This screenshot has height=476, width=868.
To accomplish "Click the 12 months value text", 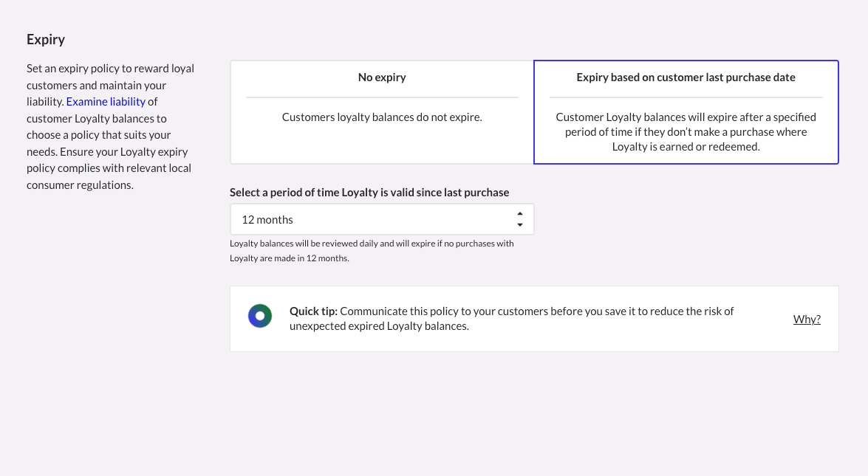I will point(267,220).
